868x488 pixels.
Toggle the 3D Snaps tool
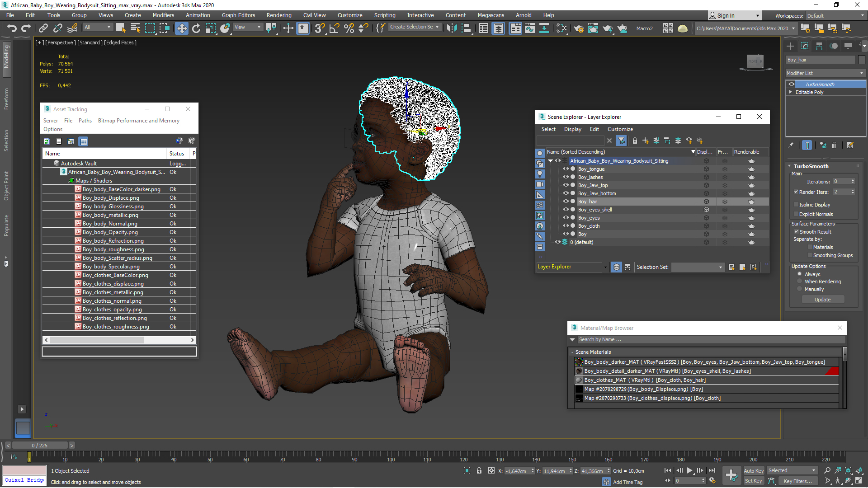[x=320, y=28]
